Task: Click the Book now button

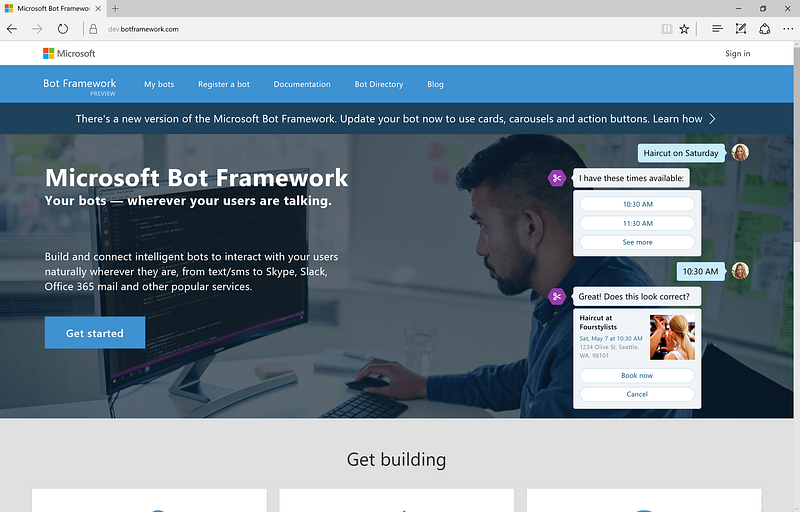Action: pyautogui.click(x=637, y=375)
